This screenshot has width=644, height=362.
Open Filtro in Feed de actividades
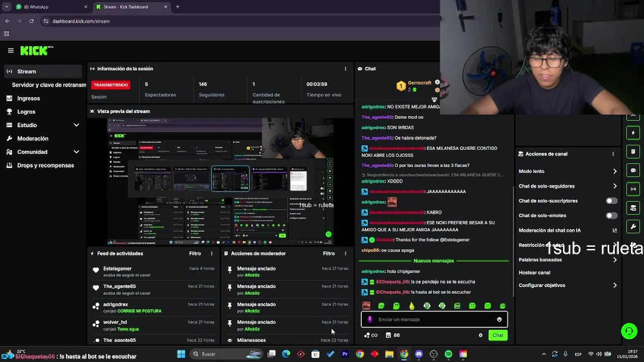pos(195,253)
